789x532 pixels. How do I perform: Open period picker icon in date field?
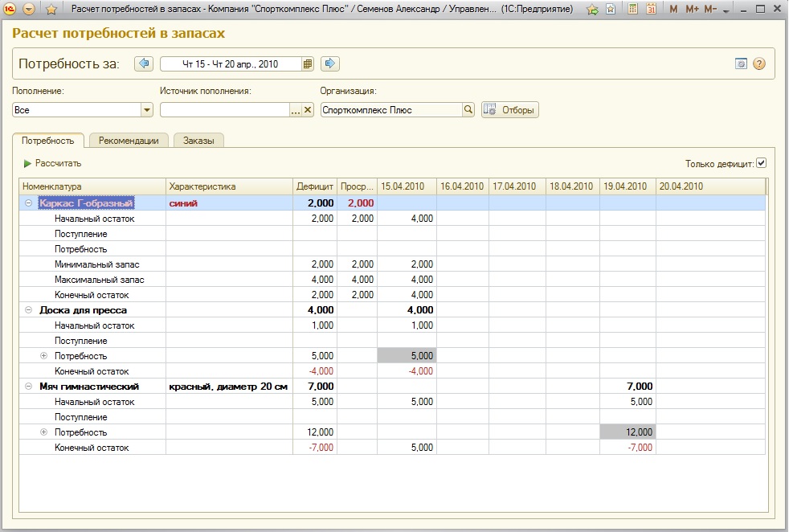(307, 64)
